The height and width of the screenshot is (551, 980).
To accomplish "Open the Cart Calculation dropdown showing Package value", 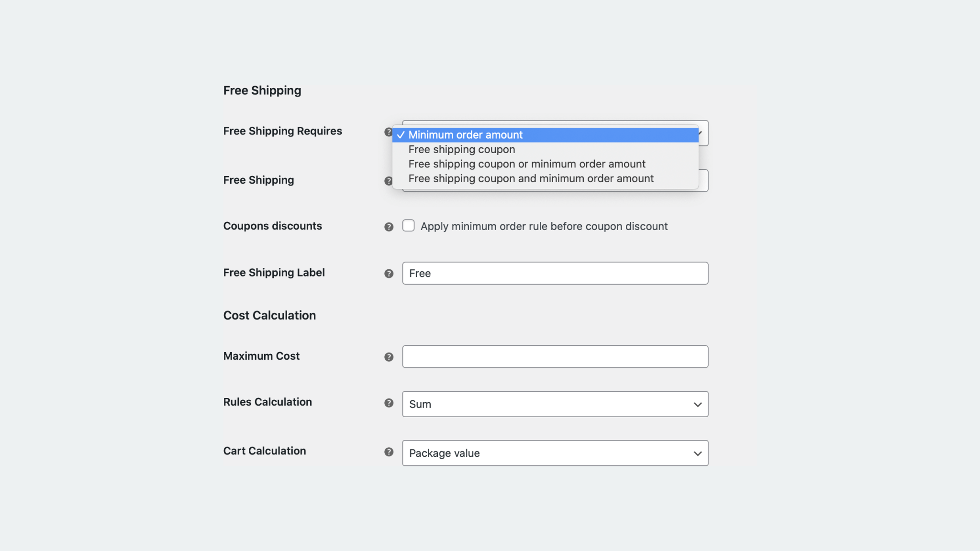I will point(555,453).
